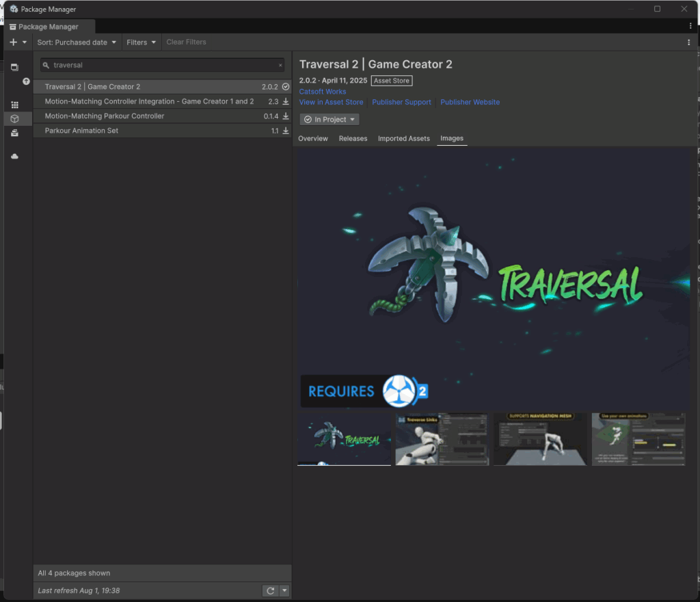Click download icon for Motion-Matching Parkour Controller
Viewport: 700px width, 602px height.
[x=286, y=116]
